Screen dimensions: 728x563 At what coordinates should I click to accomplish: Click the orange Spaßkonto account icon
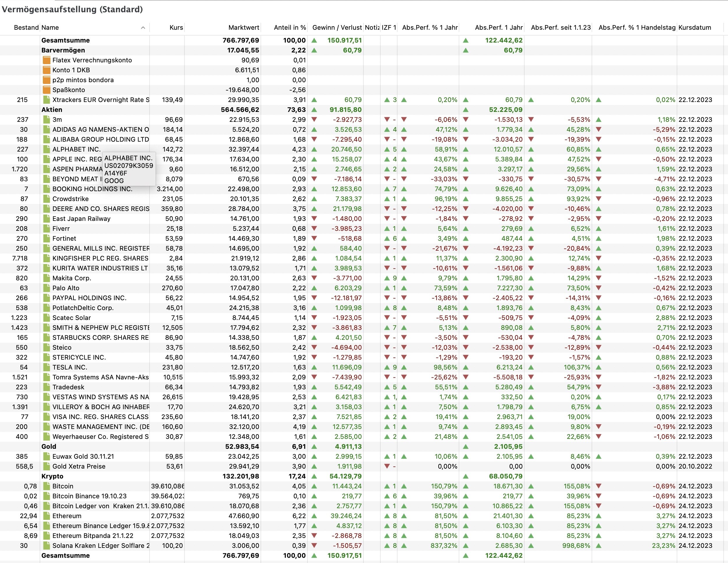pos(46,90)
